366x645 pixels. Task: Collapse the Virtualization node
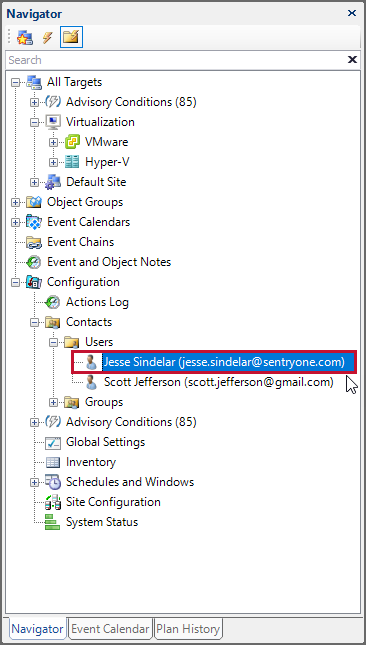click(x=35, y=122)
